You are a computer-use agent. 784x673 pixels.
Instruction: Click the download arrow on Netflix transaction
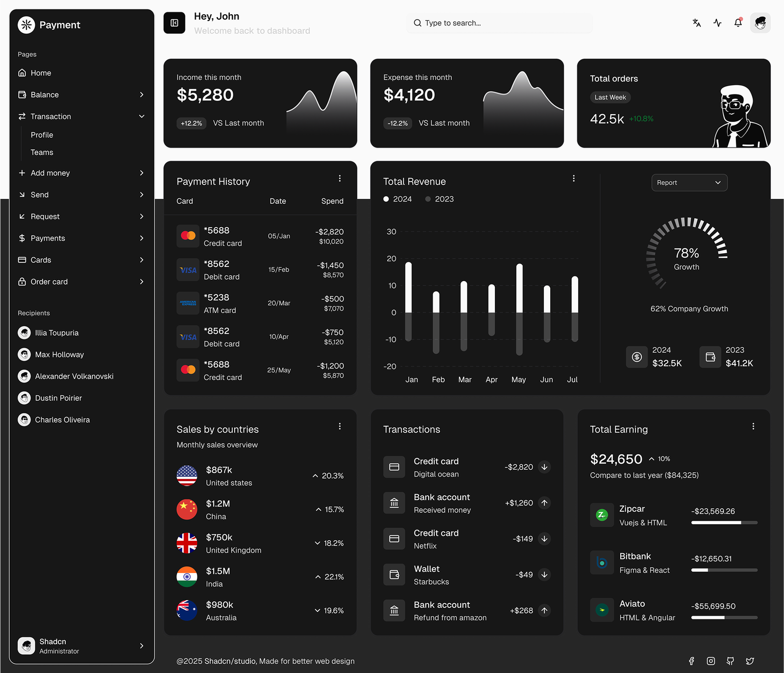click(x=544, y=538)
